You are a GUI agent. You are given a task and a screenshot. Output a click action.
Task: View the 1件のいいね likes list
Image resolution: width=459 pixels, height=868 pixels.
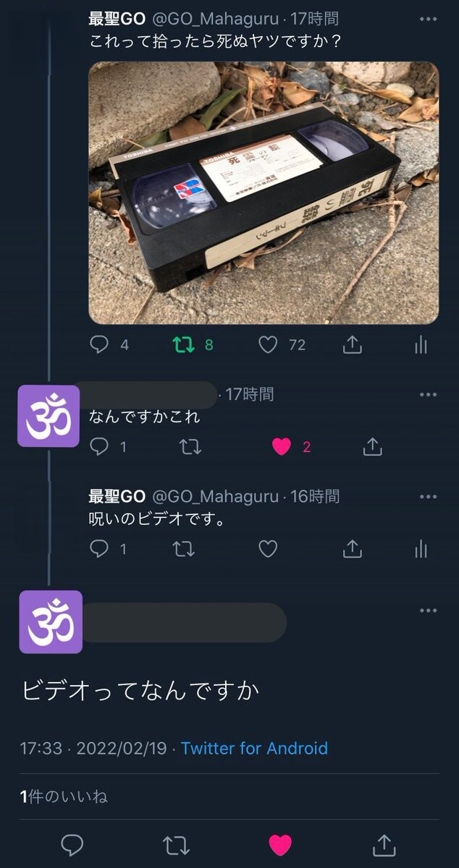[64, 796]
